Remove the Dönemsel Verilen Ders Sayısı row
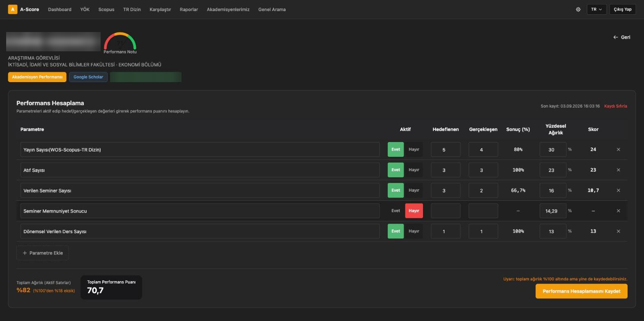 [x=618, y=231]
